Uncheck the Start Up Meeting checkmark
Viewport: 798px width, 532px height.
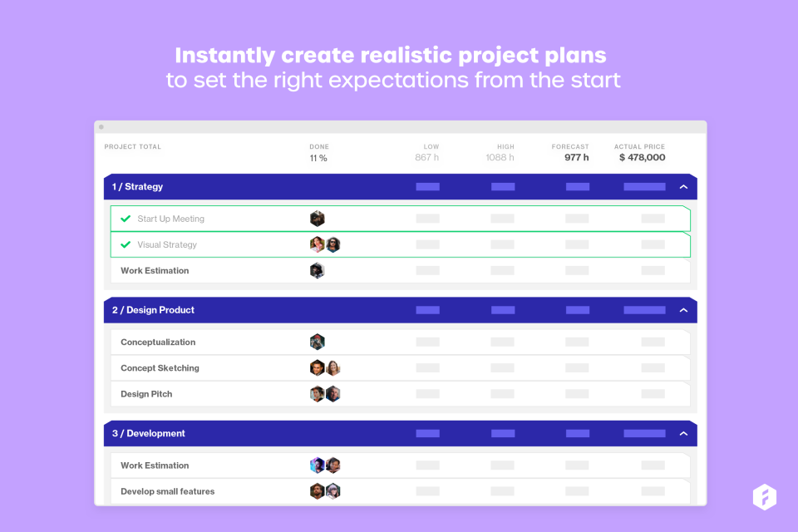point(126,219)
